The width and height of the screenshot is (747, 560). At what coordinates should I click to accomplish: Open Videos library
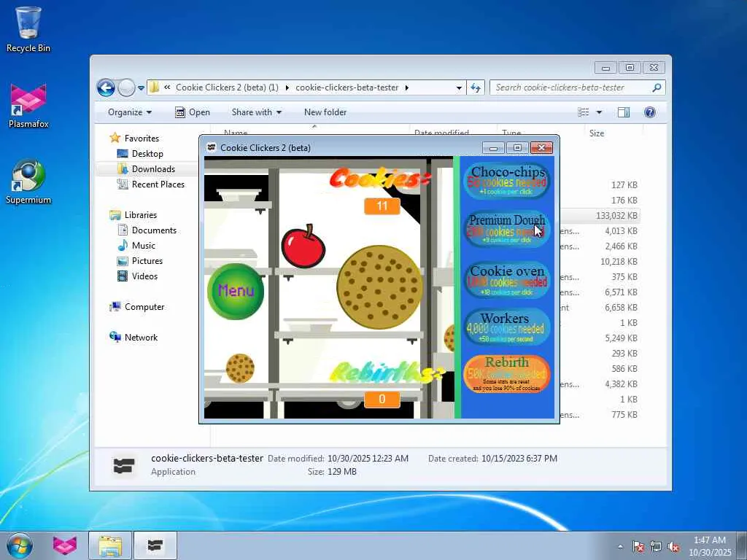[144, 276]
